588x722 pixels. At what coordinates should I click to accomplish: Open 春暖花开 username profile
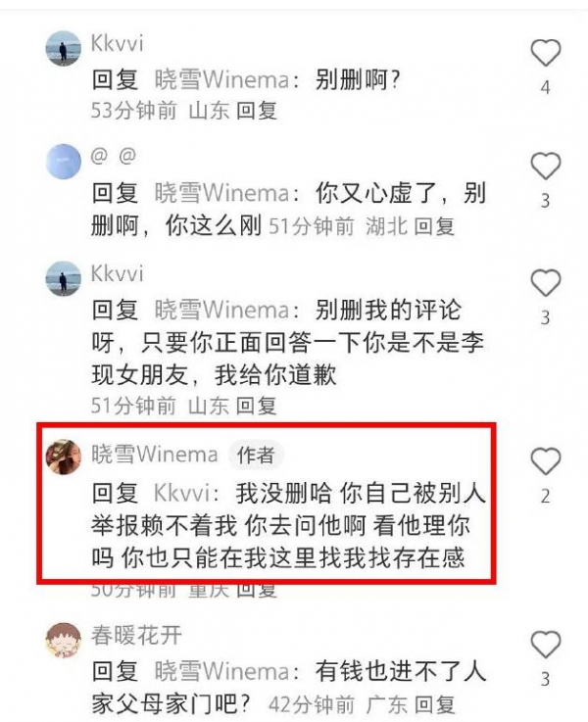tap(136, 636)
